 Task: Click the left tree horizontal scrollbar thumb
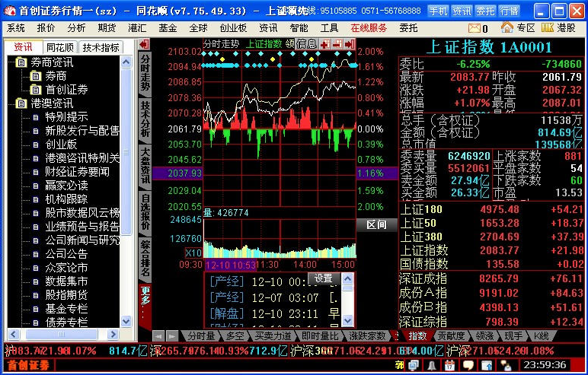click(61, 334)
